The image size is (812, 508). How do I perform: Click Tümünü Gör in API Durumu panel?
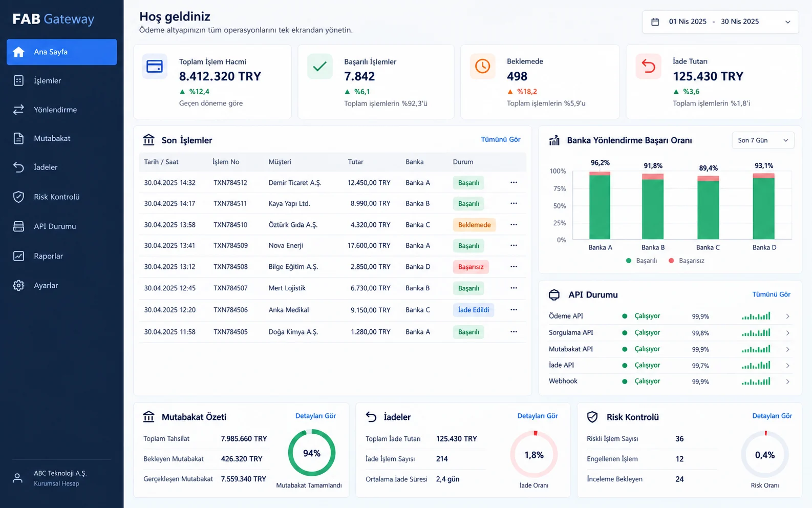[771, 294]
